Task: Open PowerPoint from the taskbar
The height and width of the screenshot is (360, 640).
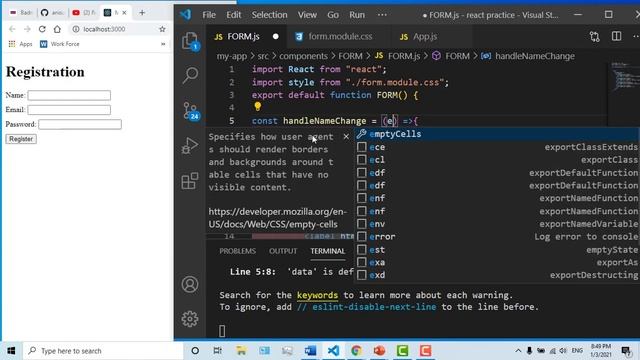Action: tap(379, 351)
